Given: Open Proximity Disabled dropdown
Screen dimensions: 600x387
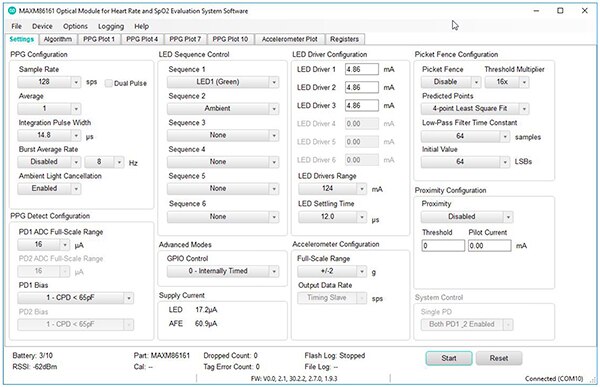Looking at the screenshot, I should point(467,217).
